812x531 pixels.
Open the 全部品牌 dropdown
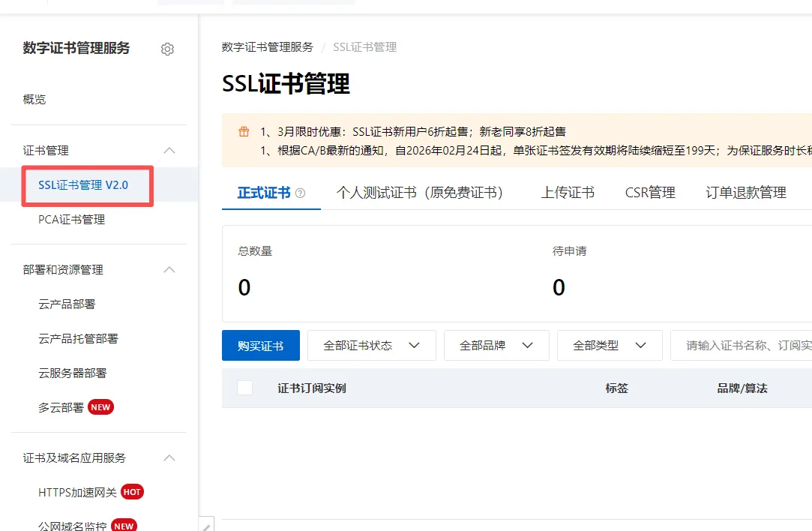(x=496, y=346)
